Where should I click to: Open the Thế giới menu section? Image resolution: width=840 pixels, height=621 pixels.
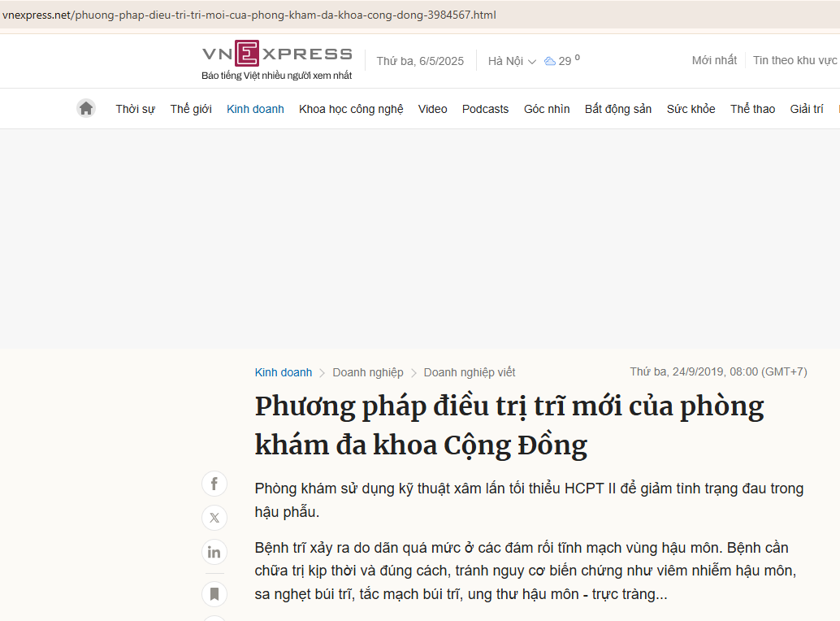[191, 109]
